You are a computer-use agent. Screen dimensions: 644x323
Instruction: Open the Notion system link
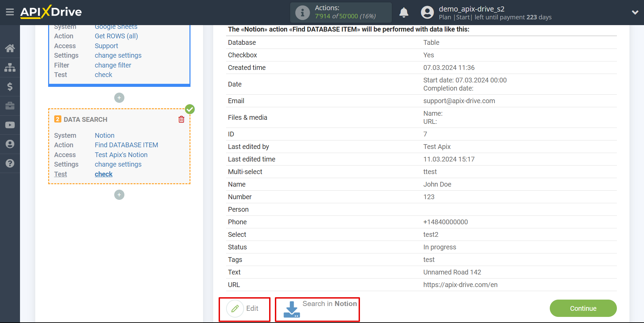coord(104,135)
